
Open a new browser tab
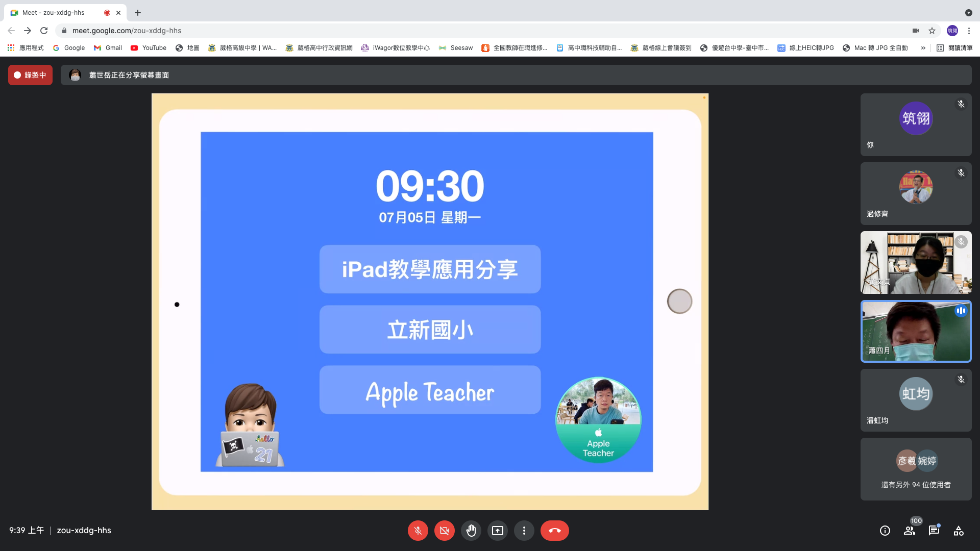pyautogui.click(x=138, y=13)
